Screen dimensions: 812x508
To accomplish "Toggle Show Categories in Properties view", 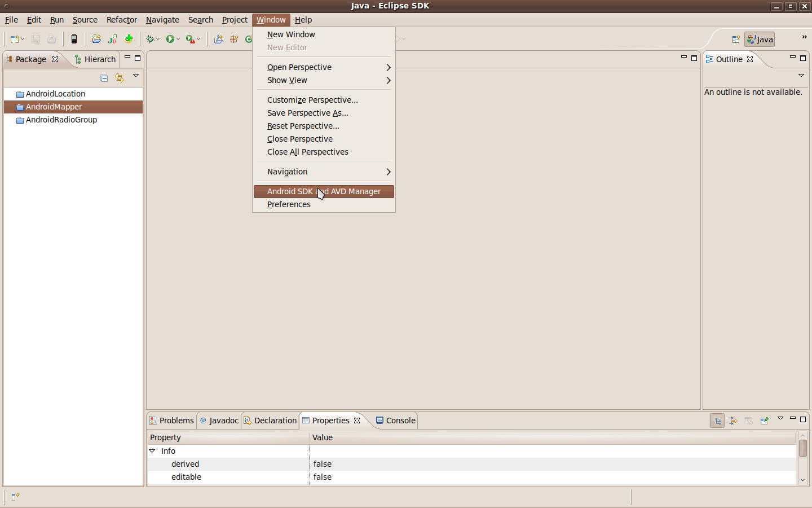I will [717, 421].
